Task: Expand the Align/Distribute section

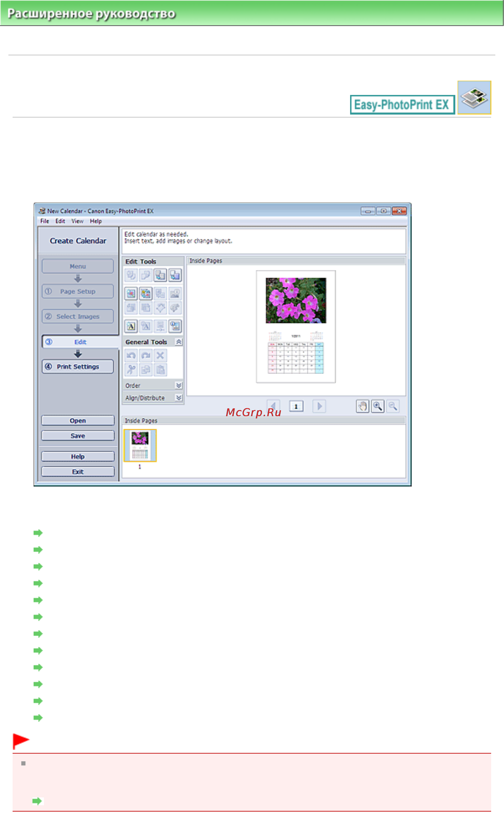Action: (179, 398)
